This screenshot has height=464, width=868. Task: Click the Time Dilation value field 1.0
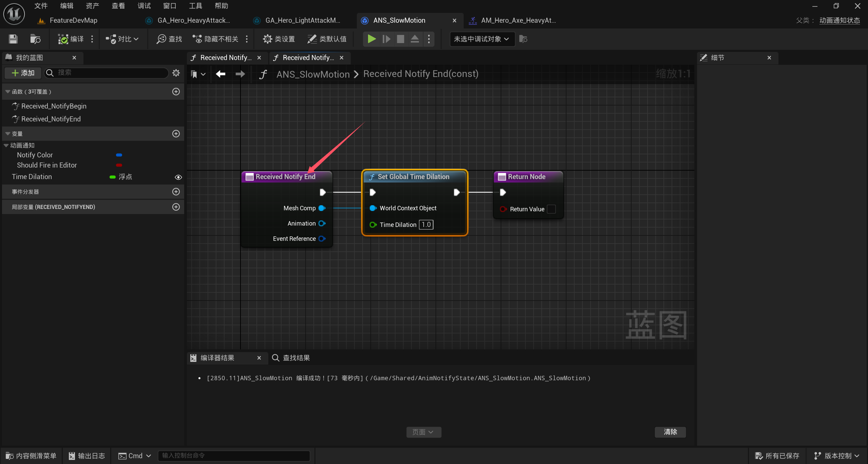point(426,225)
